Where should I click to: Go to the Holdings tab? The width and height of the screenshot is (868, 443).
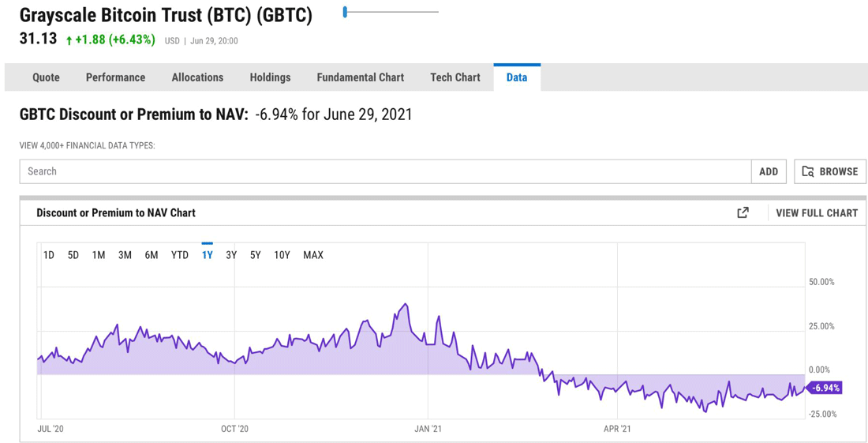(x=270, y=77)
